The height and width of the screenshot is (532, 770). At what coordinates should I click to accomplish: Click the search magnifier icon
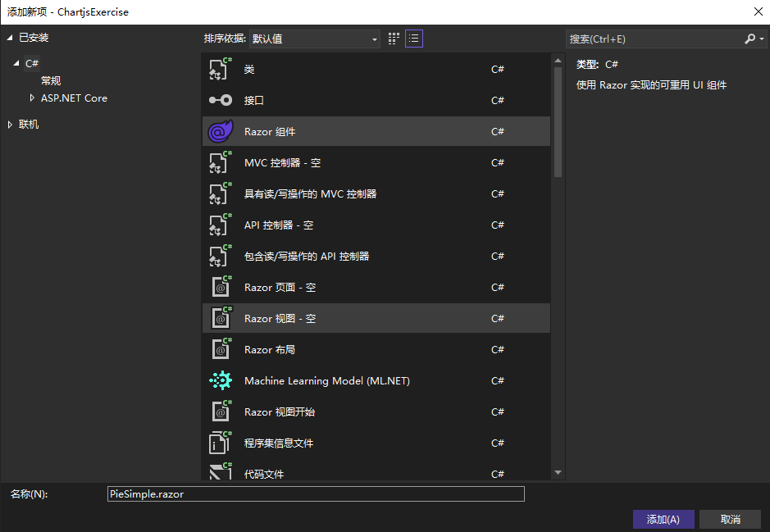pyautogui.click(x=749, y=39)
